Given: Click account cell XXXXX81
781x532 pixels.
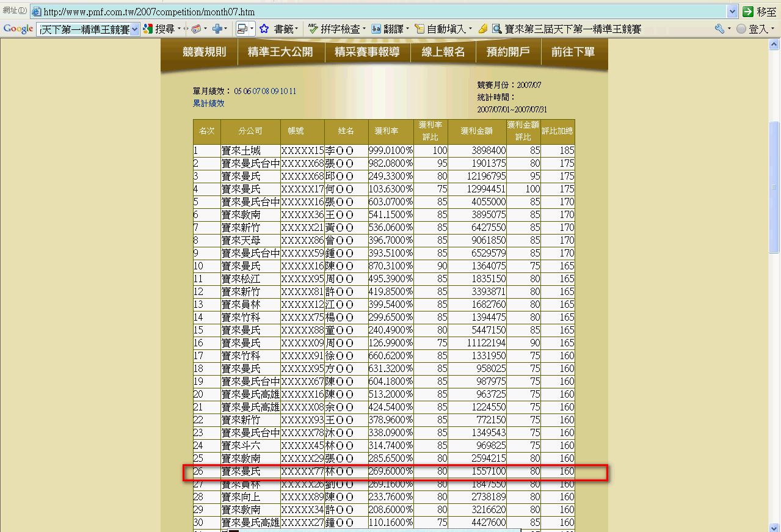Looking at the screenshot, I should tap(302, 292).
